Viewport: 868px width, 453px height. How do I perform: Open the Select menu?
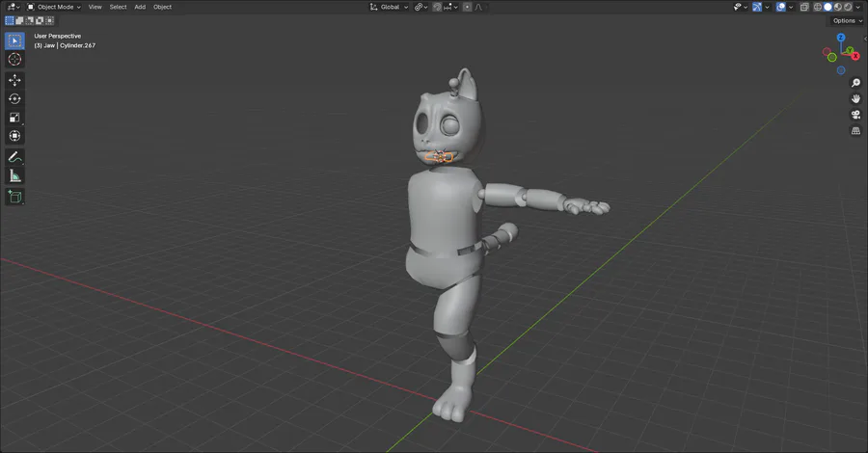118,7
